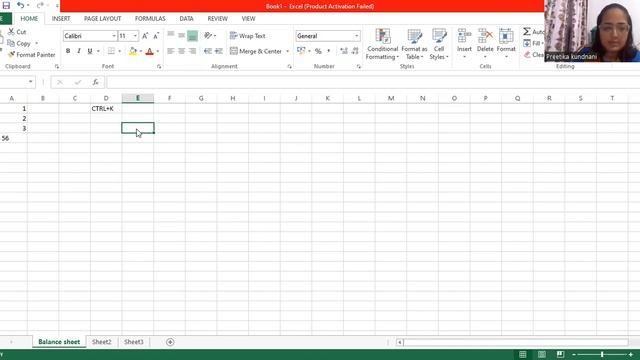Apply the percent style format
Screen dimensions: 640x360
click(318, 51)
